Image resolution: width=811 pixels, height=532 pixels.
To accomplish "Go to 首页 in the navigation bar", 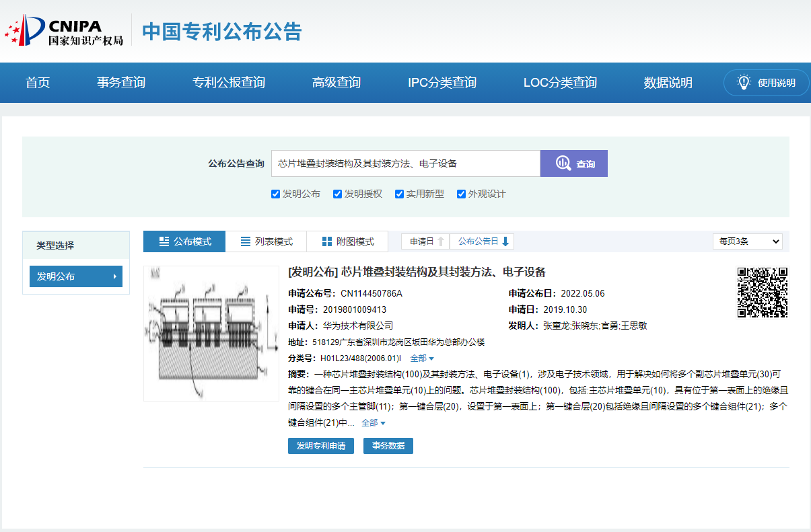I will (x=37, y=82).
